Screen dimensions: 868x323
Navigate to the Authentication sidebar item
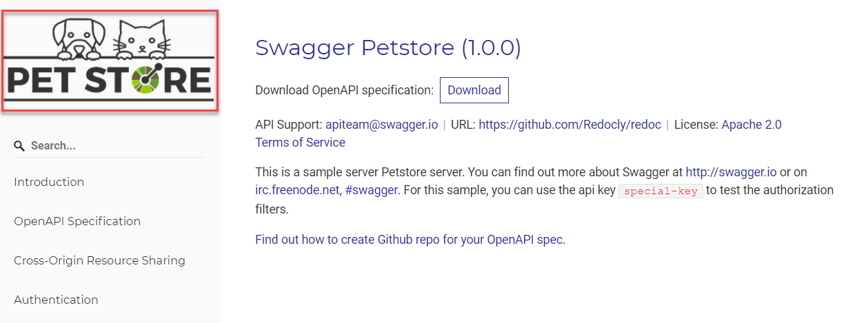tap(56, 300)
